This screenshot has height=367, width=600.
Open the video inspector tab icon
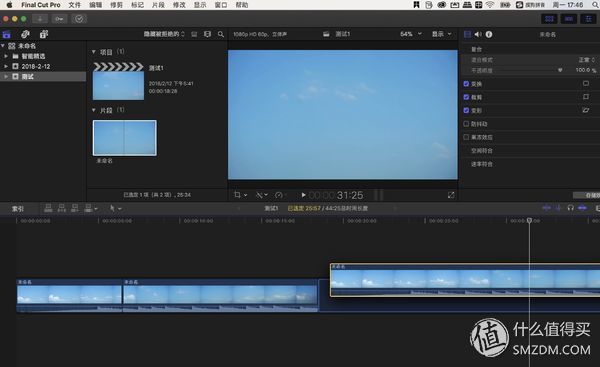point(467,34)
